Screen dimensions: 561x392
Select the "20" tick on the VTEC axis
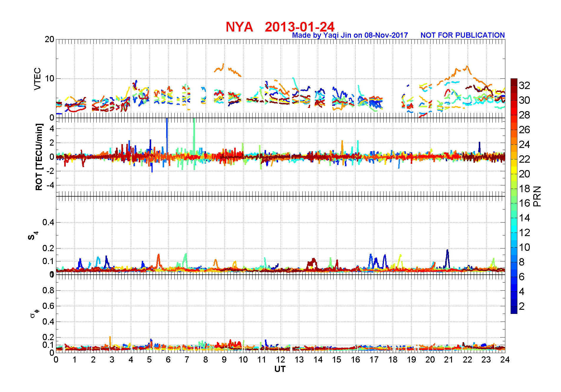coord(49,39)
